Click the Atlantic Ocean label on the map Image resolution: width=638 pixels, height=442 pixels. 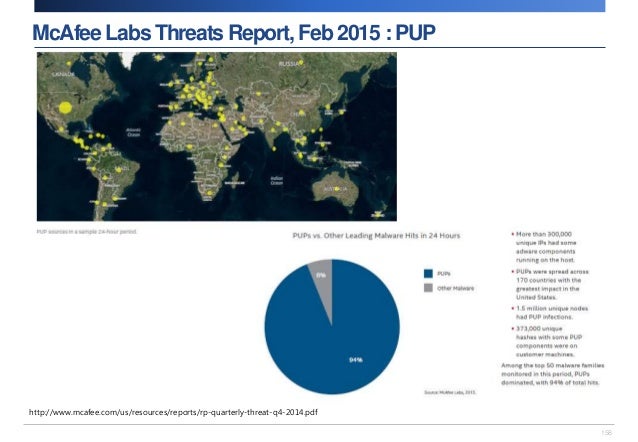133,132
